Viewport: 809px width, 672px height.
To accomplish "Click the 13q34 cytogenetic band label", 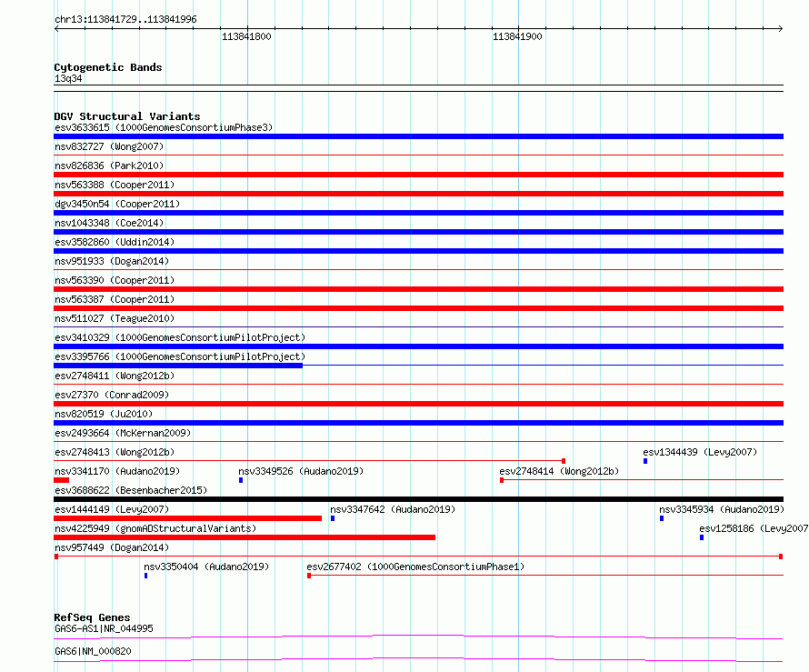I will (68, 78).
